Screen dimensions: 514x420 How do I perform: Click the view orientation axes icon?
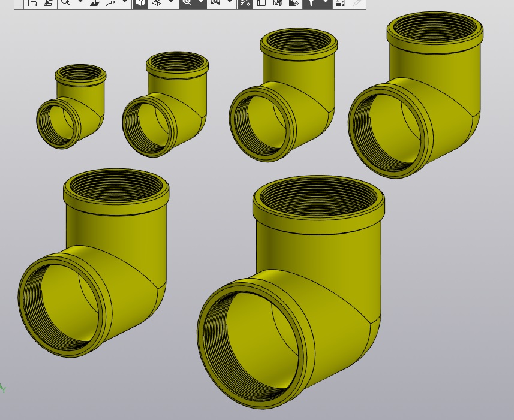112,3
